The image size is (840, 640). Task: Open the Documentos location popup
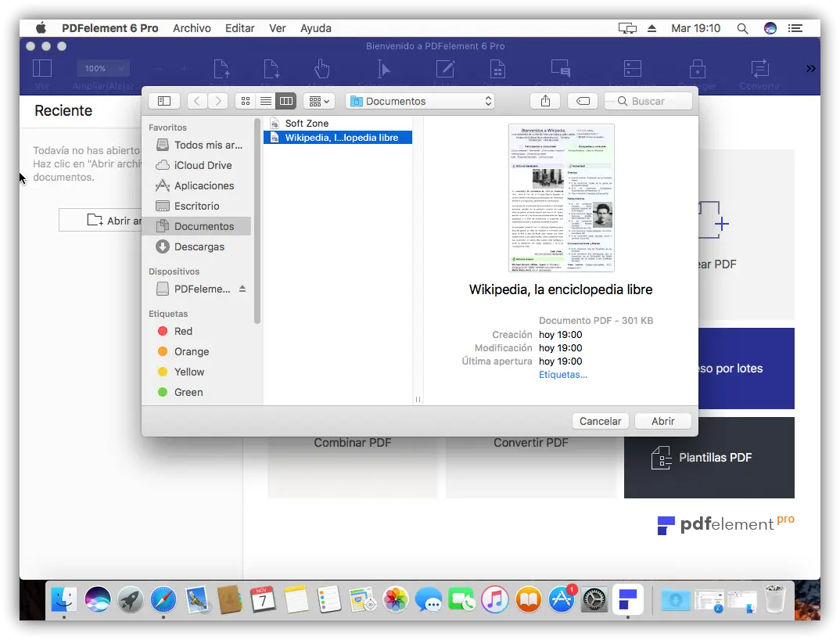(419, 101)
